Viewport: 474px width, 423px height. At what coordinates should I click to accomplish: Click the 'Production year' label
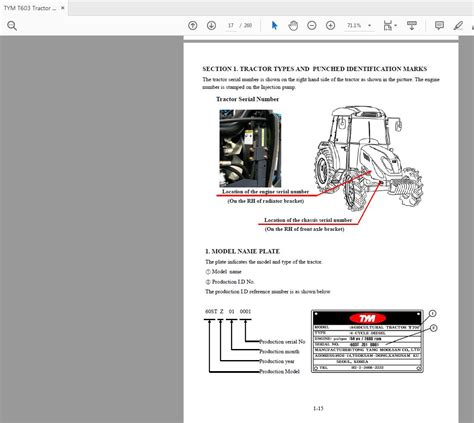[277, 361]
